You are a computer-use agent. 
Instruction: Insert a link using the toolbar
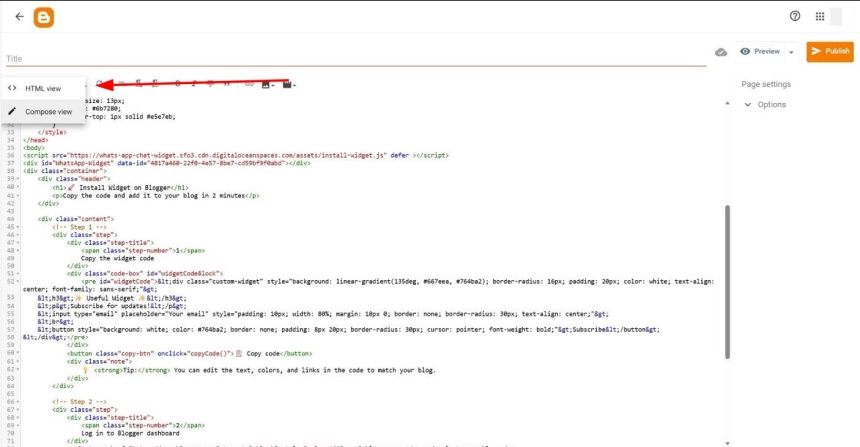(249, 84)
